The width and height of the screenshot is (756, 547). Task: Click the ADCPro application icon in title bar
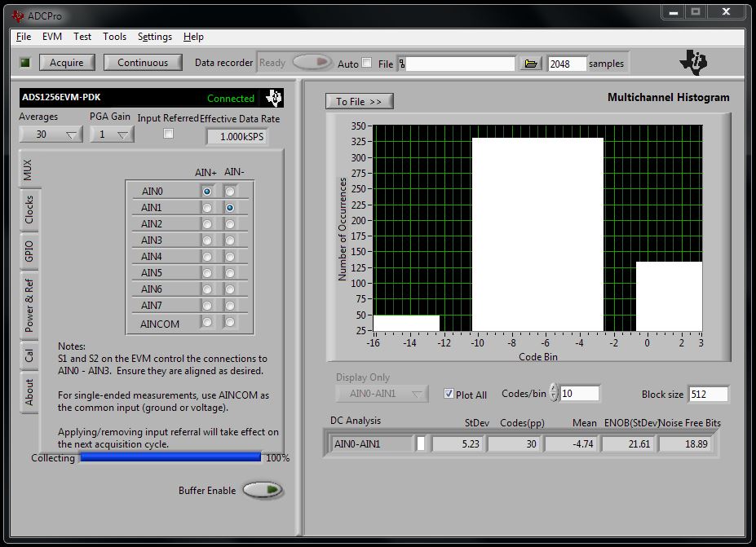point(18,16)
